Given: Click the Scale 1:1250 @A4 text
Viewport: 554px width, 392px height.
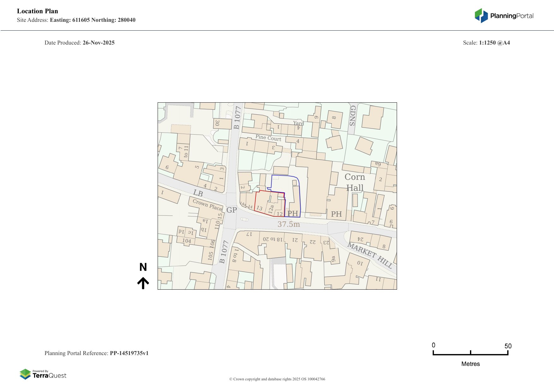Looking at the screenshot, I should [x=486, y=43].
